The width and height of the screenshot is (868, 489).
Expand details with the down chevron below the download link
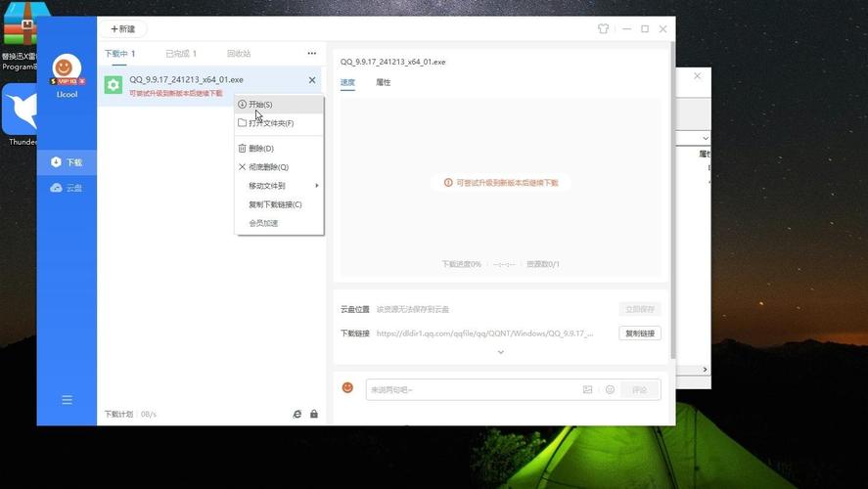tap(500, 352)
